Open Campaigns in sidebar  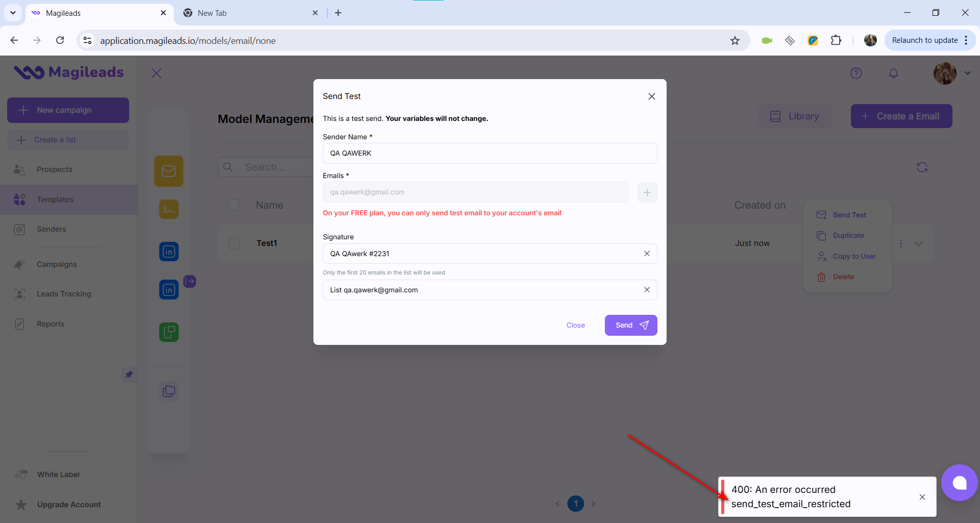coord(68,264)
